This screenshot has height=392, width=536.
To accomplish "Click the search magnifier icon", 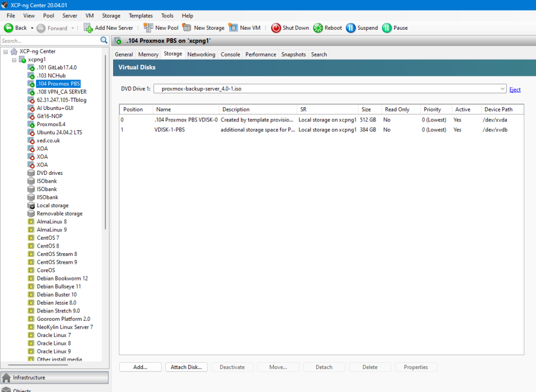I will point(104,40).
